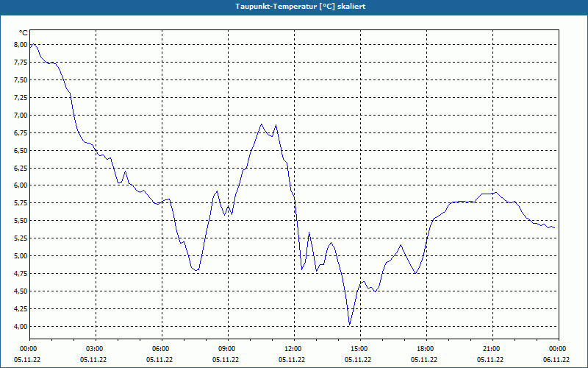The width and height of the screenshot is (588, 368).
Task: Click the 8,00 value on the temperature axis
Action: [x=21, y=45]
